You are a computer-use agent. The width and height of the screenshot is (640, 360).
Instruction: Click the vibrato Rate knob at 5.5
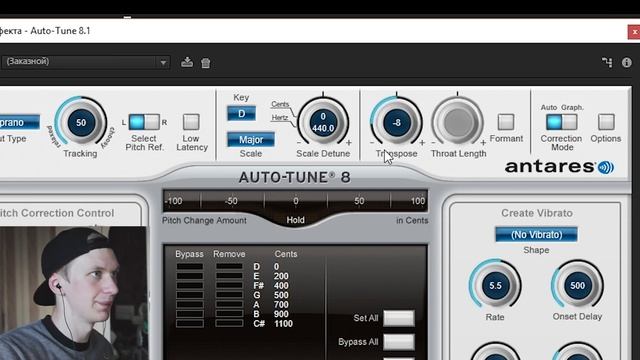[495, 285]
